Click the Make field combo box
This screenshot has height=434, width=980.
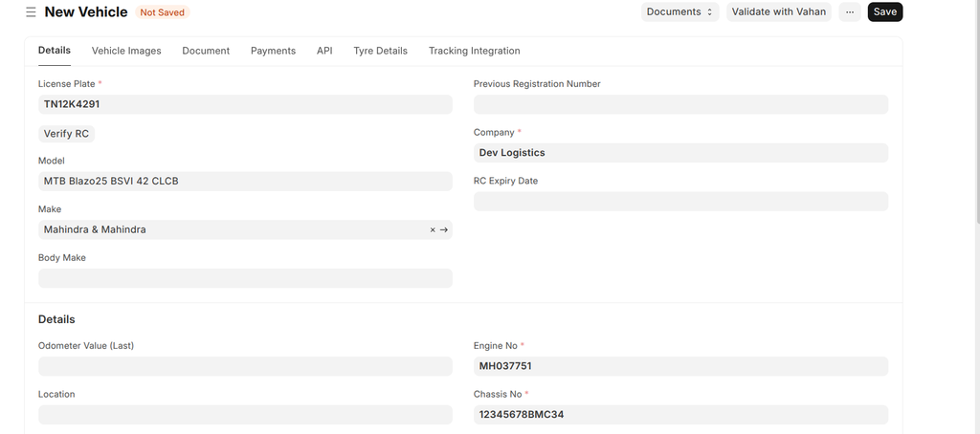click(230, 230)
